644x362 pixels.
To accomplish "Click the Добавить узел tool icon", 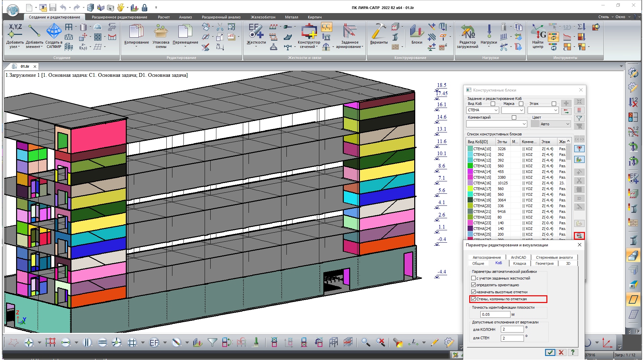I will pyautogui.click(x=15, y=32).
